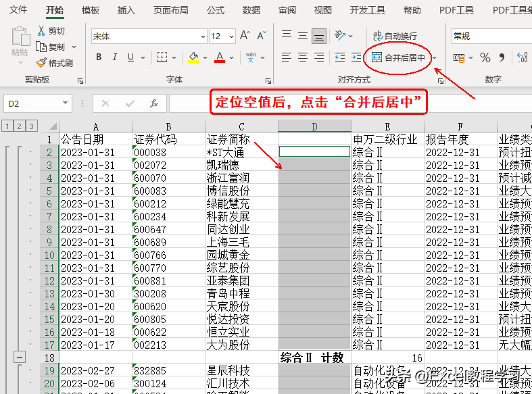
Task: Click the Copy (复制) icon
Action: pyautogui.click(x=41, y=47)
